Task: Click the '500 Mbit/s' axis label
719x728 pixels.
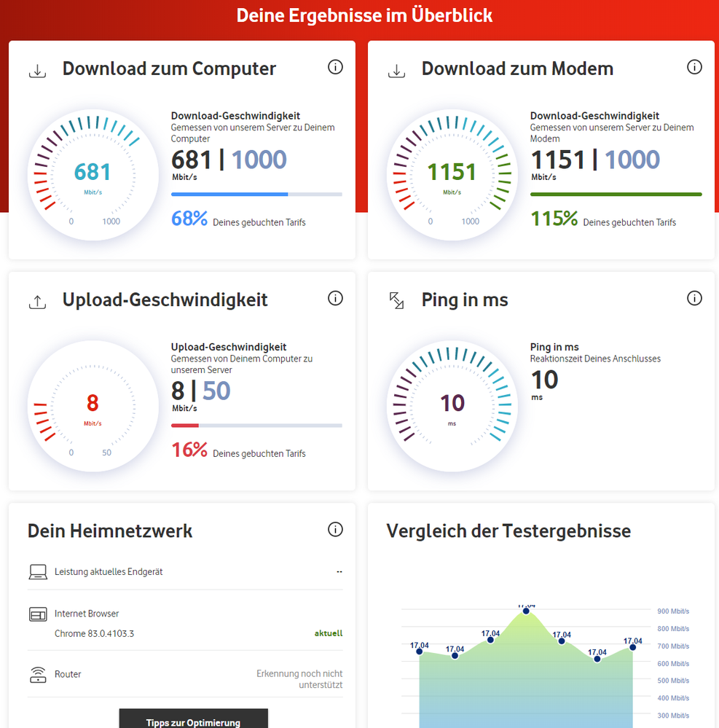Action: pos(673,681)
